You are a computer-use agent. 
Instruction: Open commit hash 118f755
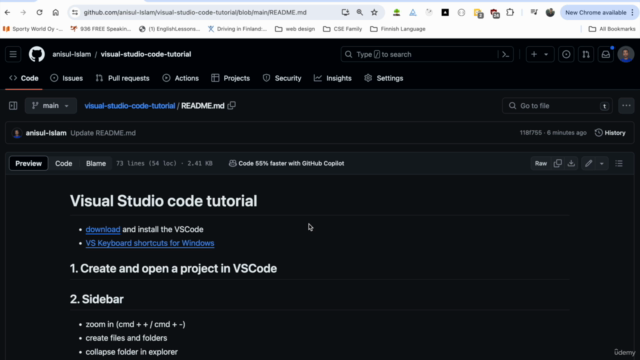[531, 133]
